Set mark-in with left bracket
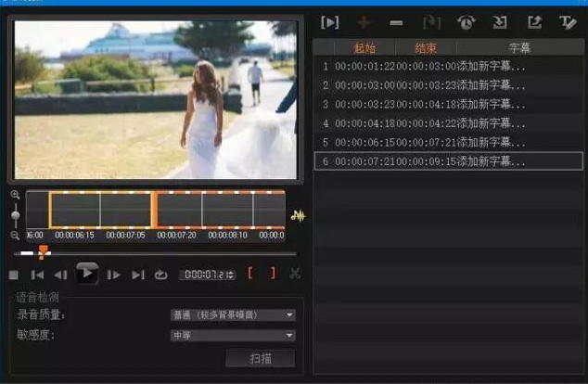Screen dimensions: 588x384 coord(249,273)
